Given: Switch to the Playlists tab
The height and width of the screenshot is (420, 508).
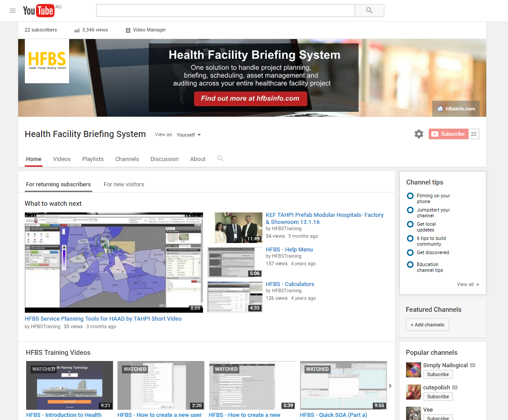Looking at the screenshot, I should pyautogui.click(x=93, y=159).
